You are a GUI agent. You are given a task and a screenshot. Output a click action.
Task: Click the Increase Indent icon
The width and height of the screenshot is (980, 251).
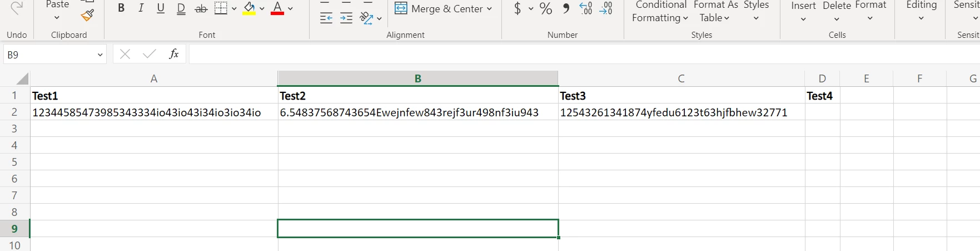click(346, 18)
